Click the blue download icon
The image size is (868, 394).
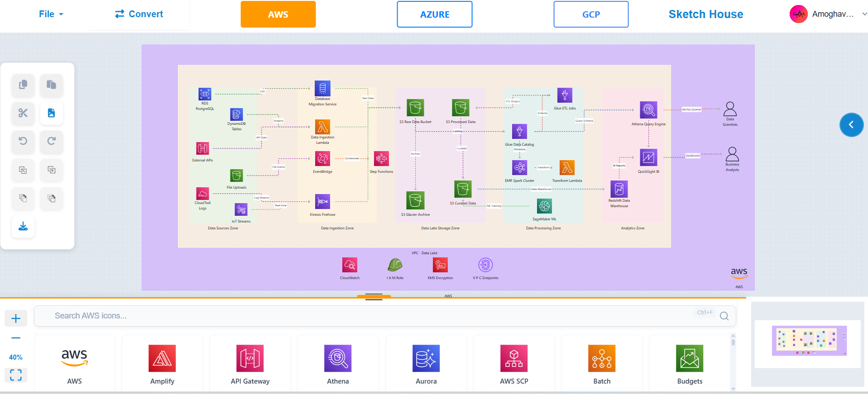[23, 226]
